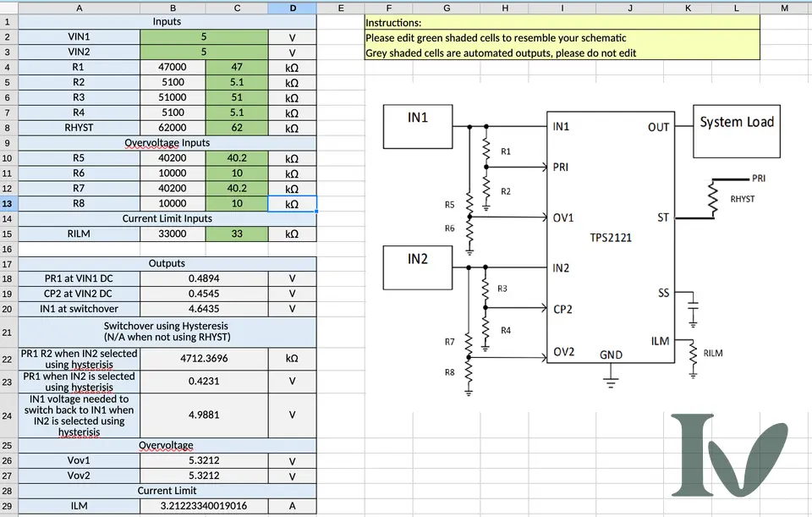Click the column B header
The height and width of the screenshot is (517, 812).
(x=173, y=8)
